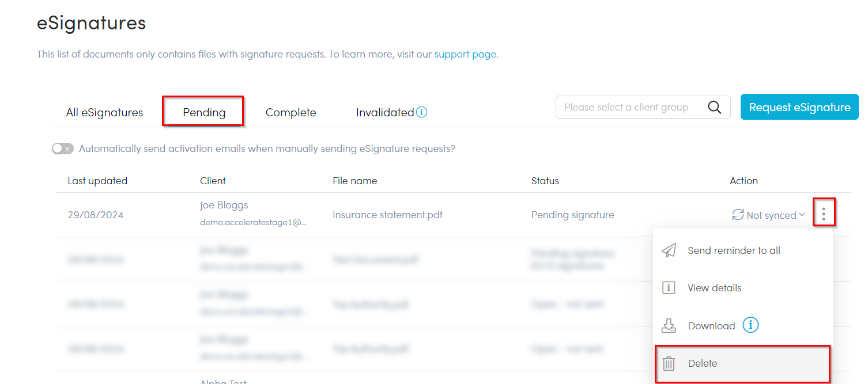868x384 pixels.
Task: Open the Insurance statement.pdf file row
Action: tap(454, 215)
